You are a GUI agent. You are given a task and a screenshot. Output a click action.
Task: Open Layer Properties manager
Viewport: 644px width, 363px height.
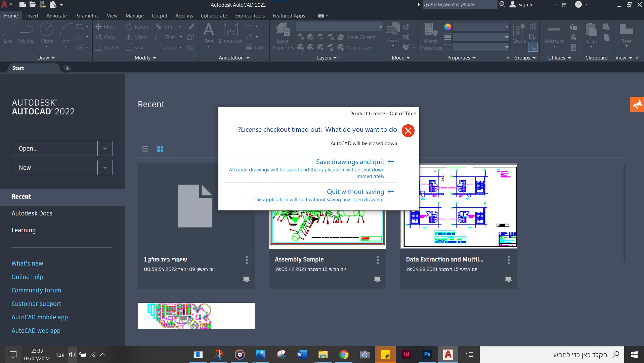[x=283, y=36]
